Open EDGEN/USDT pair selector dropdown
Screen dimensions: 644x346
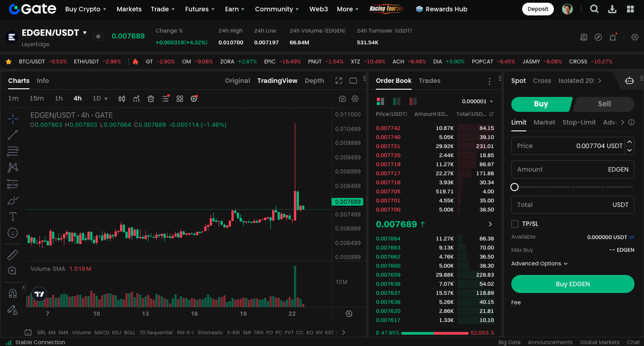click(85, 33)
